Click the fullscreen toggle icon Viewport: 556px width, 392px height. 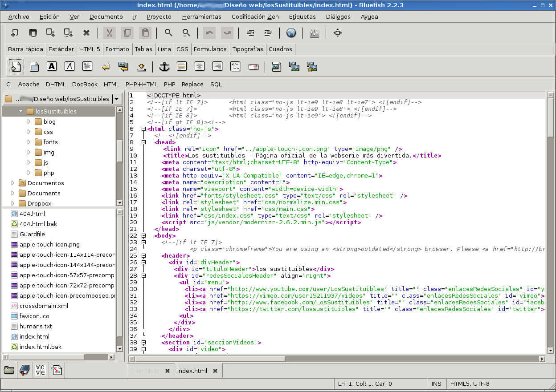(338, 33)
